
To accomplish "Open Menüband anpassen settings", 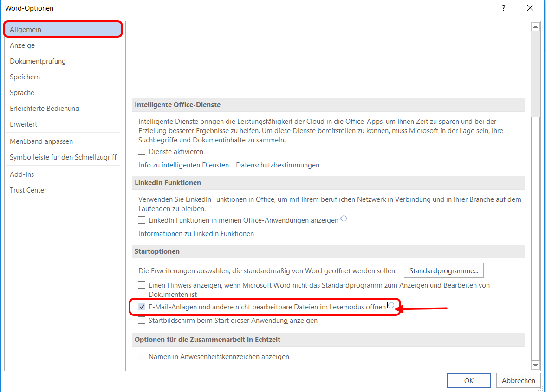I will pos(63,141).
